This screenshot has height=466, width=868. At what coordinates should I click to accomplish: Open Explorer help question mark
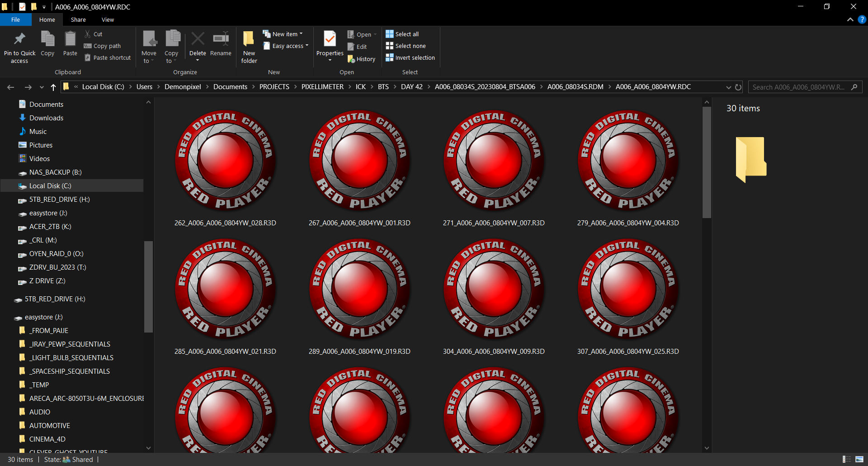click(862, 19)
